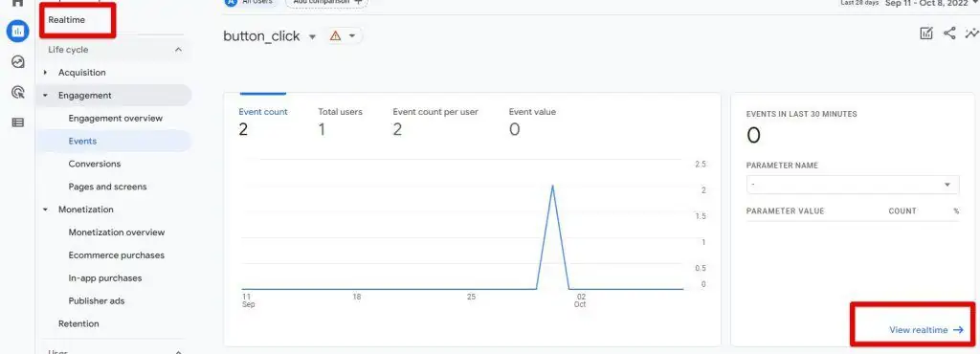Switch to the Event count metric tab

pyautogui.click(x=263, y=123)
